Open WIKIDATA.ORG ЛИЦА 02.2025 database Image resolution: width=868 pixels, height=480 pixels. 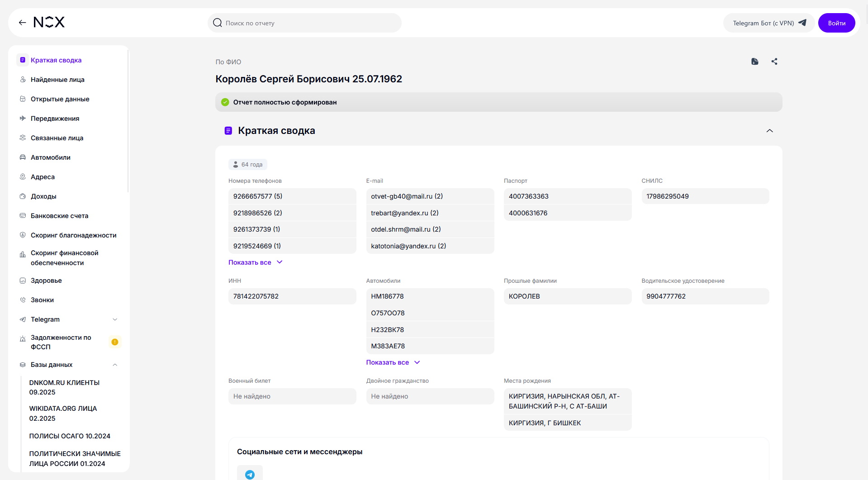click(63, 413)
